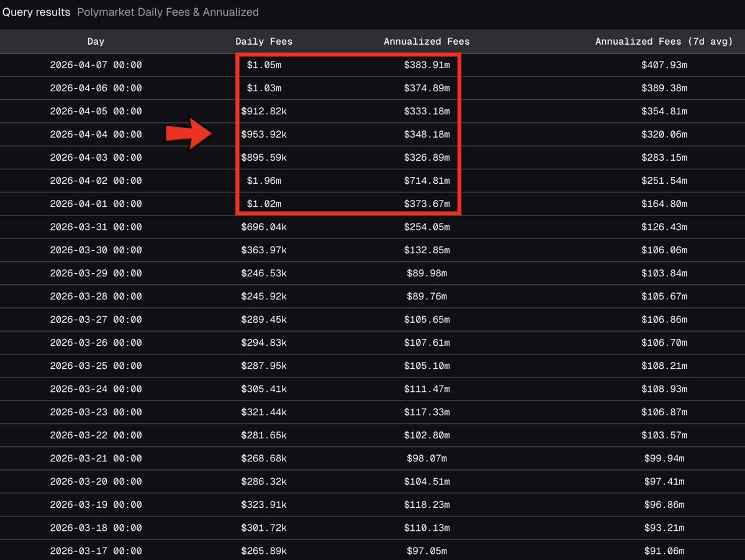Screen dimensions: 745x560
Task: Select the $301.72k daily fees cell
Action: click(264, 528)
